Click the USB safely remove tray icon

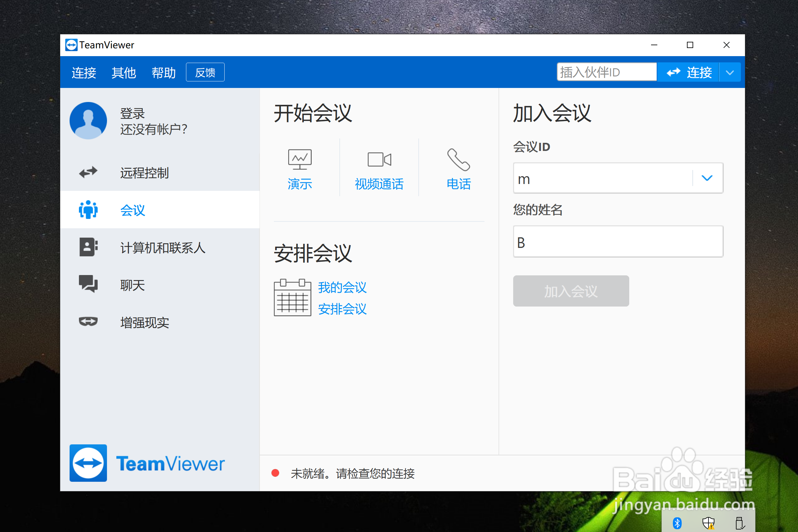tap(740, 523)
